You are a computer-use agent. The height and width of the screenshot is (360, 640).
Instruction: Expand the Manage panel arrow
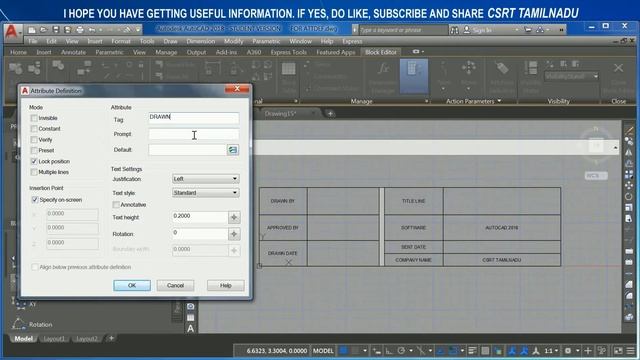pos(427,101)
